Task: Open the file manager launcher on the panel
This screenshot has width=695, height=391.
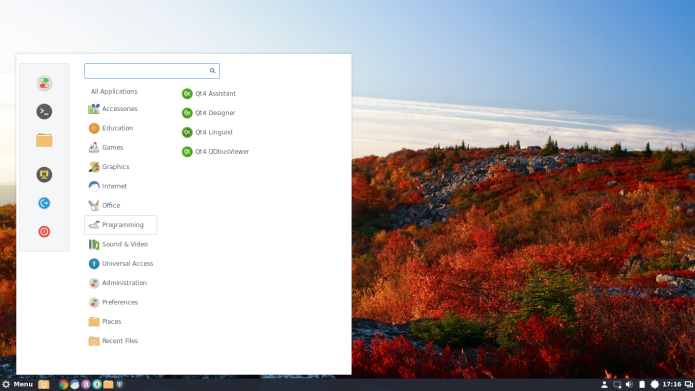Action: click(x=108, y=384)
